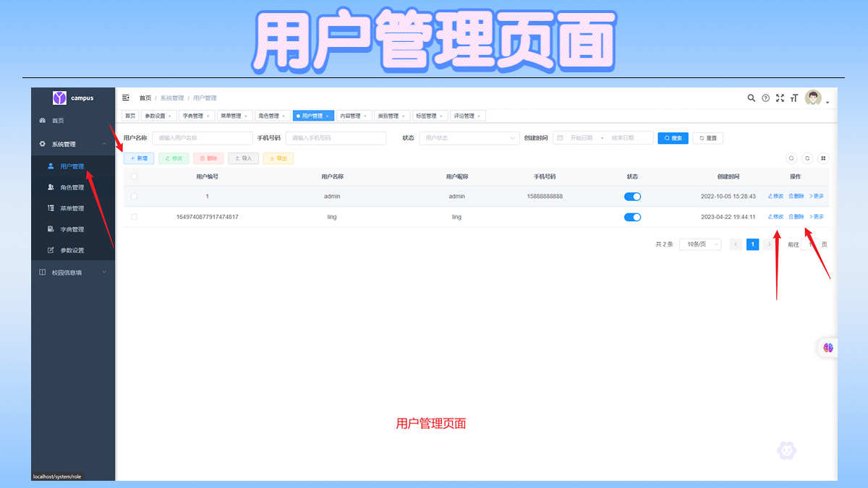Select page 1 in pagination

click(x=752, y=244)
